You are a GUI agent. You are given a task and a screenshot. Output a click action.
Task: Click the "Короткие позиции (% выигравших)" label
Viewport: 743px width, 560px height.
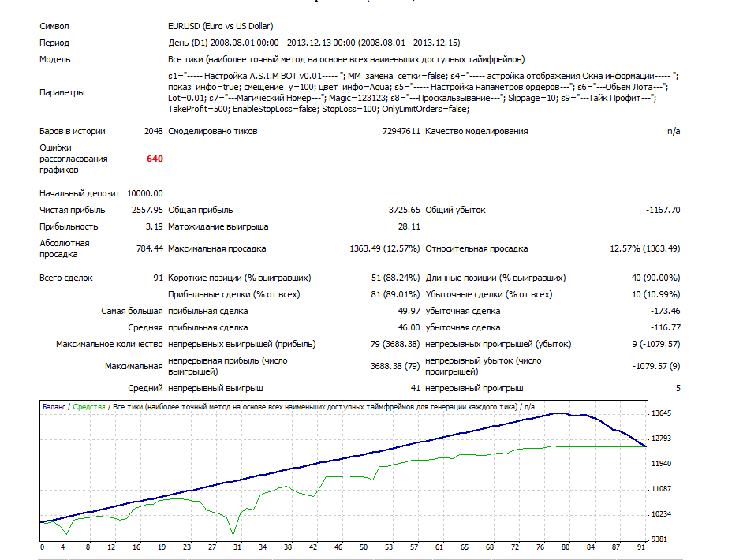click(x=239, y=278)
